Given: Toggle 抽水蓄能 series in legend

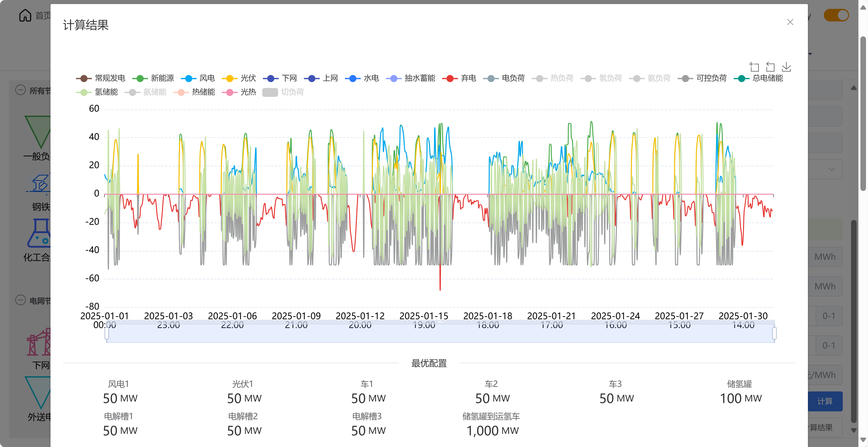Looking at the screenshot, I should click(411, 78).
